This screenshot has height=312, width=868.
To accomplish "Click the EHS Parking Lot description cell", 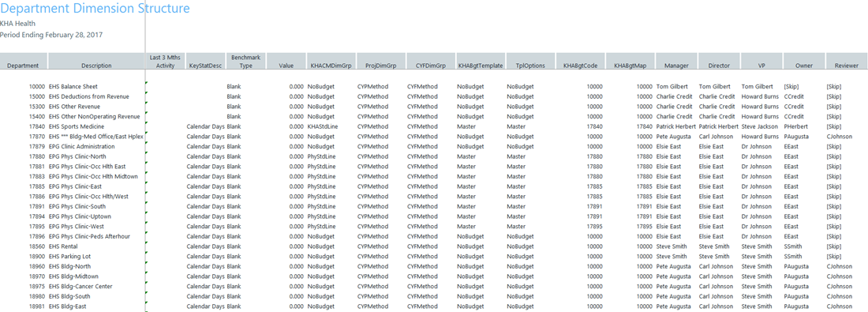I will 69,256.
